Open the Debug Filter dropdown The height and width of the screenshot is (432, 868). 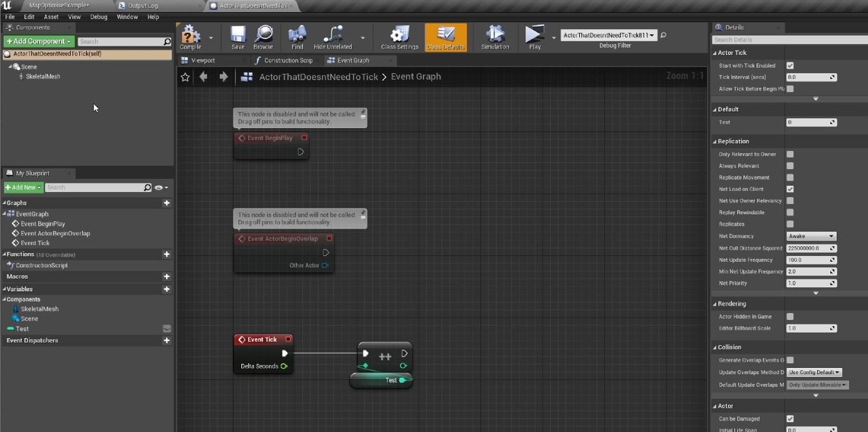point(608,35)
